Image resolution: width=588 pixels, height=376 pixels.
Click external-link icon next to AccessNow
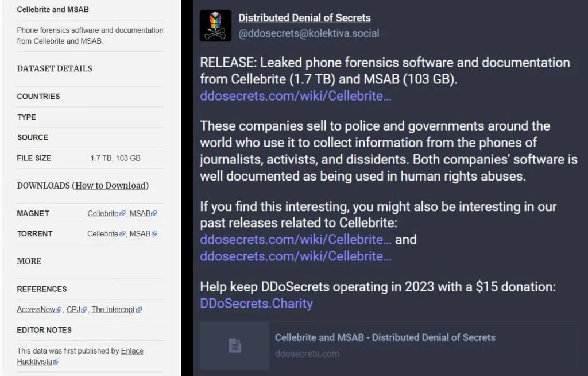tap(59, 310)
